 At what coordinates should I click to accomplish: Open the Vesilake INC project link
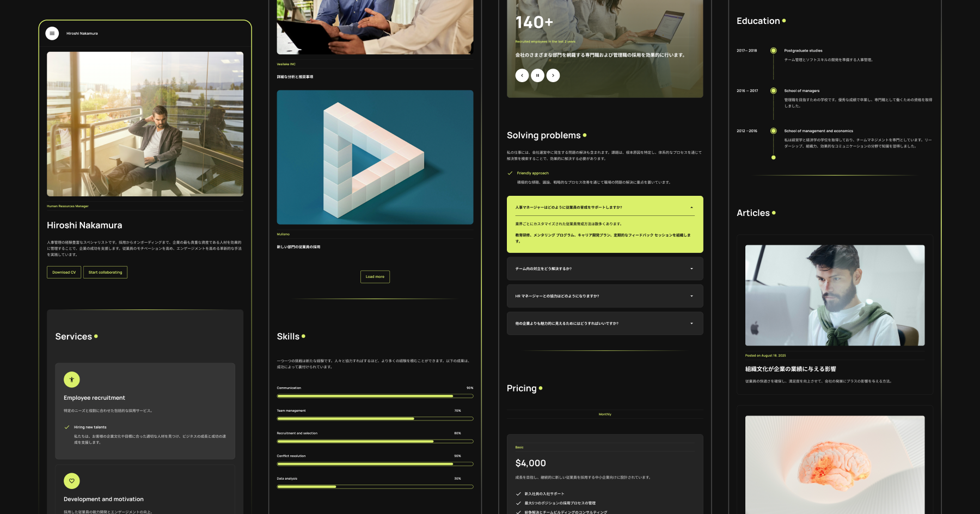(286, 64)
